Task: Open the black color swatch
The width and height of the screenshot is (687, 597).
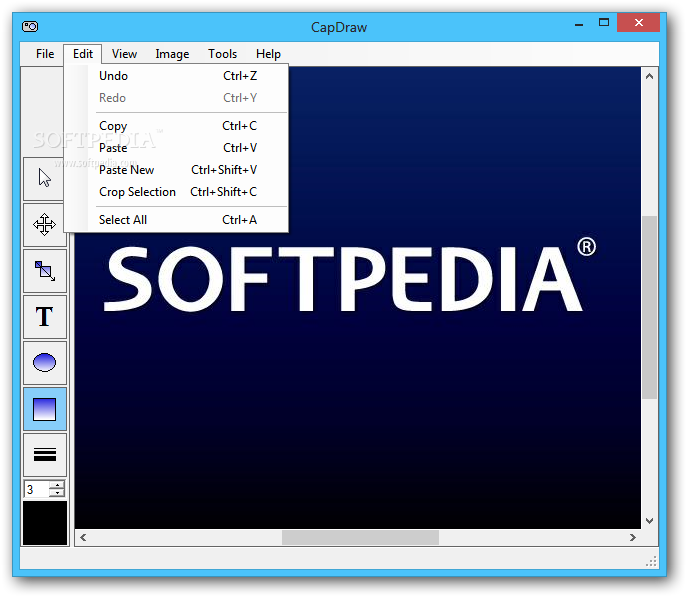Action: 45,523
